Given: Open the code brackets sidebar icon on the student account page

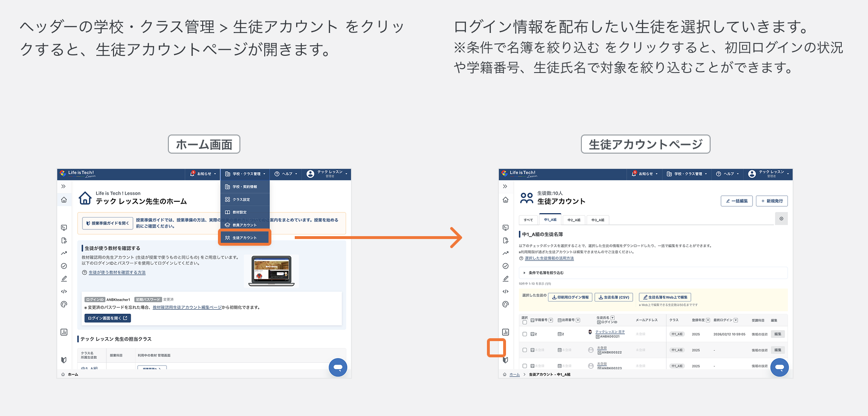Looking at the screenshot, I should click(x=506, y=291).
